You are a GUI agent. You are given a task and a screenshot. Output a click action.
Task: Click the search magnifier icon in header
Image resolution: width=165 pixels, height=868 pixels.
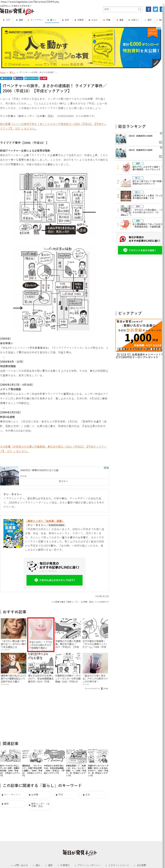(x=140, y=9)
